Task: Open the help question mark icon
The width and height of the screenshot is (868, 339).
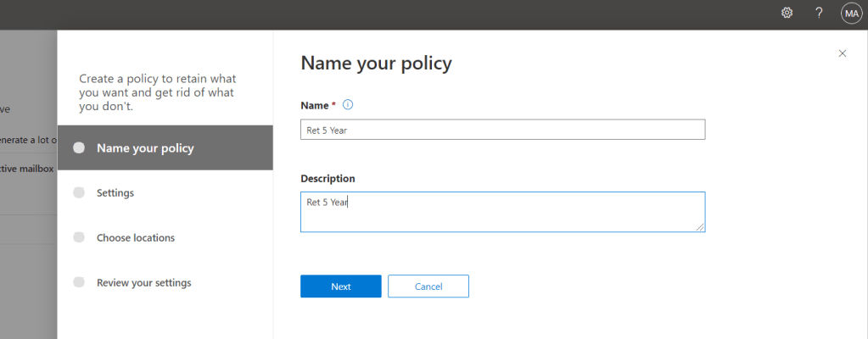Action: 819,13
